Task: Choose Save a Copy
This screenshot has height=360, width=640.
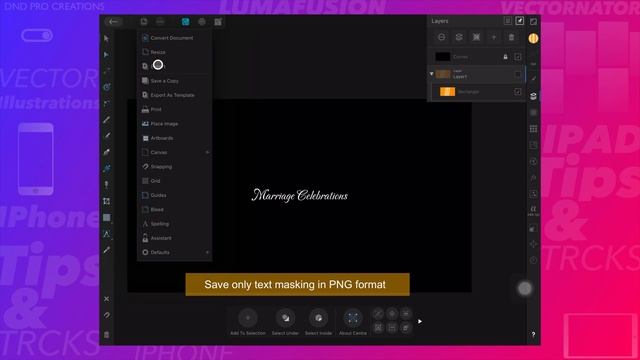Action: (175, 81)
